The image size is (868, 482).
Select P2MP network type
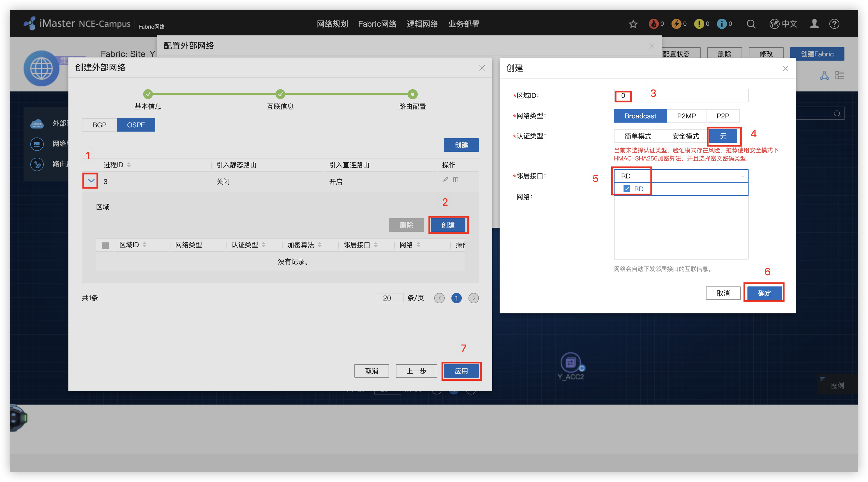coord(686,116)
